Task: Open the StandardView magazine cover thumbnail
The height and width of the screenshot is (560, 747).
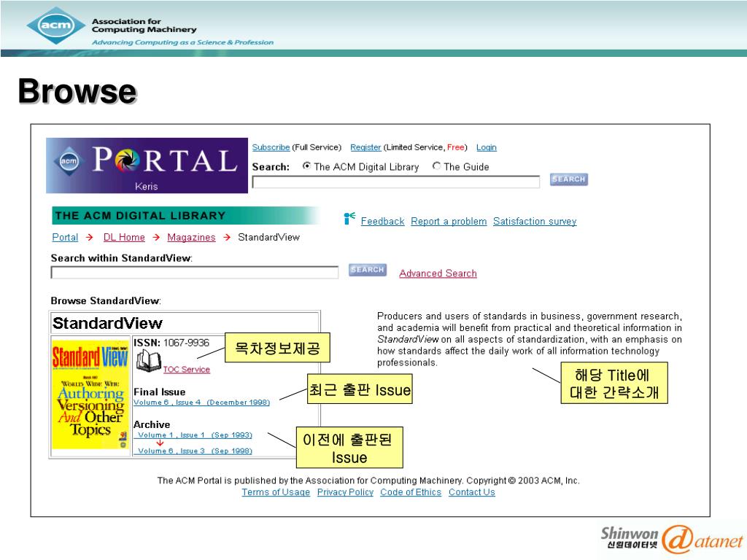Action: pos(90,393)
